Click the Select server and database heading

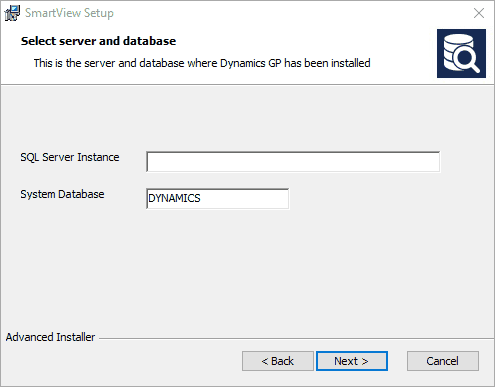[x=98, y=41]
